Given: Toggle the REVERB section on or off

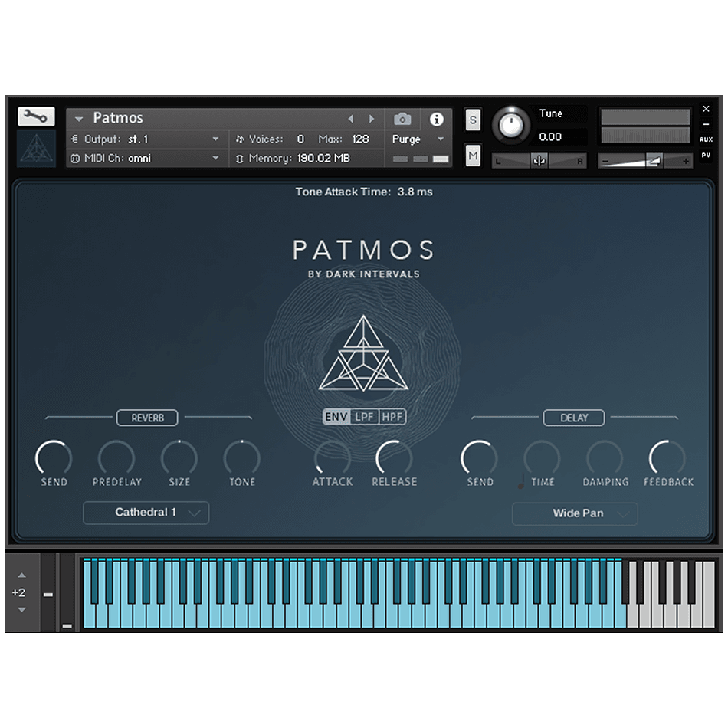Looking at the screenshot, I should (147, 418).
